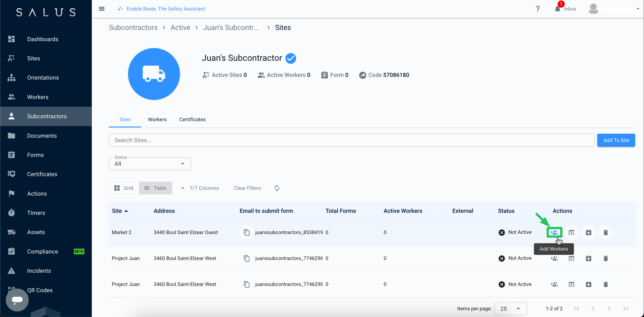Click Active in the breadcrumb
Viewport: 644px width, 317px height.
(180, 27)
